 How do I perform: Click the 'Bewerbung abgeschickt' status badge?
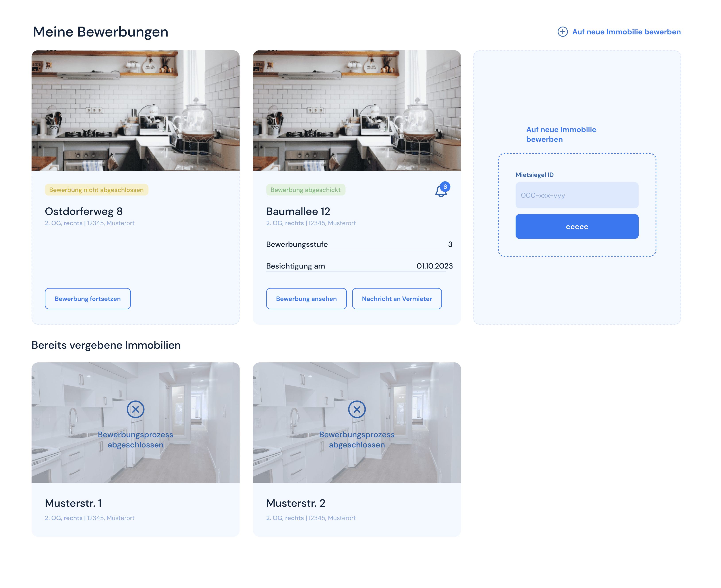point(305,190)
